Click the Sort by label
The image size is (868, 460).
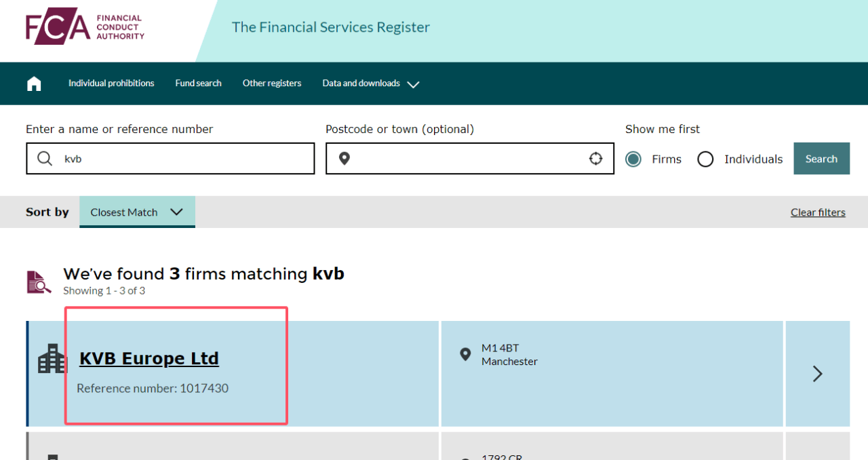pos(47,212)
